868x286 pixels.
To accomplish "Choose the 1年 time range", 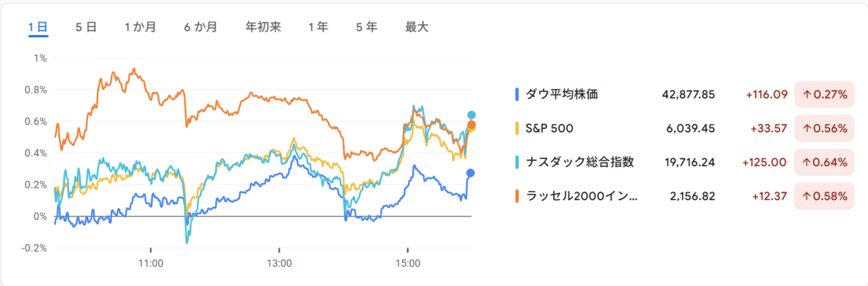I will click(x=318, y=27).
